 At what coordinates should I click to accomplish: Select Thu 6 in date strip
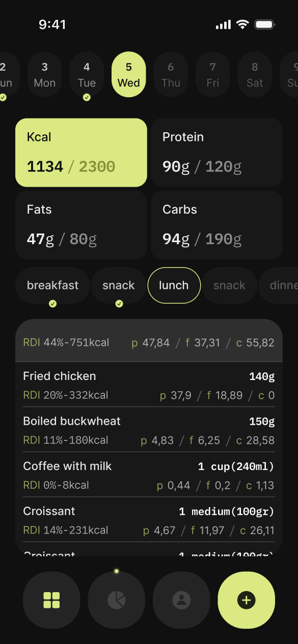pos(171,74)
